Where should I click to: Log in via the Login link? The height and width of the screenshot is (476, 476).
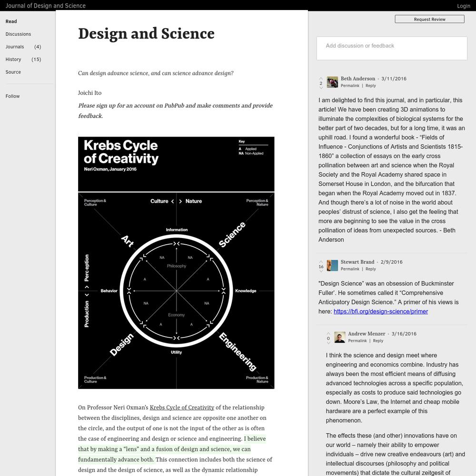tap(464, 6)
